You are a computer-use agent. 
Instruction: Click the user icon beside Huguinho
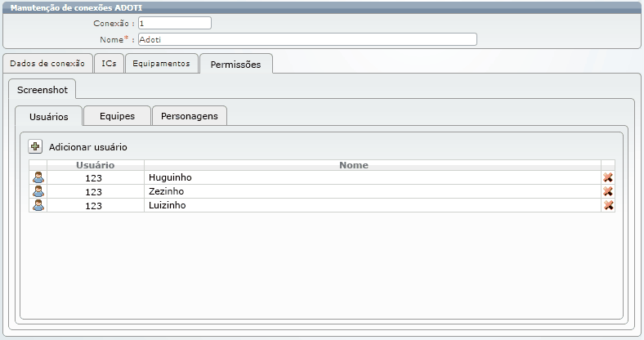(x=38, y=177)
